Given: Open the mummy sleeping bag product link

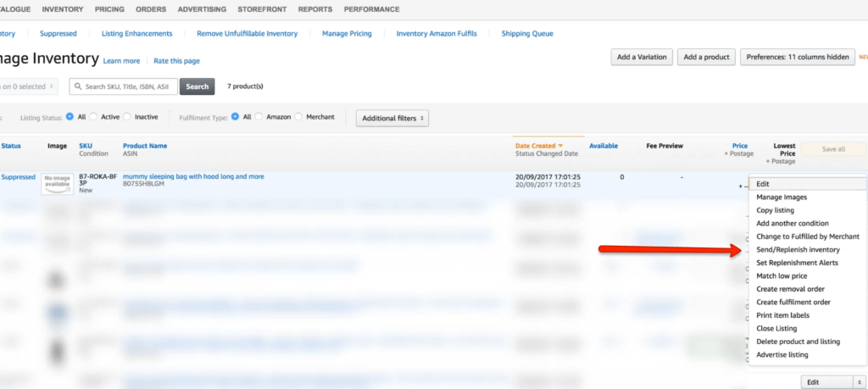Looking at the screenshot, I should 193,176.
